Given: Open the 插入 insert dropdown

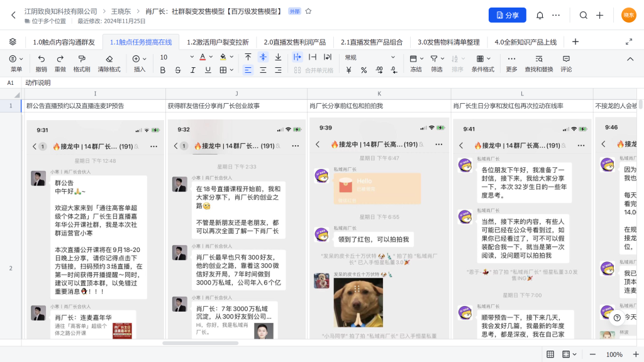Looking at the screenshot, I should point(140,63).
